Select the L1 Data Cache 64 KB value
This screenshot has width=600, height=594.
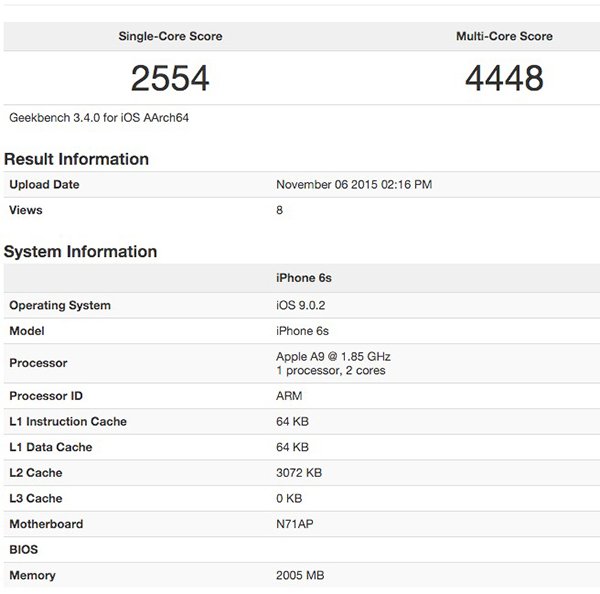pos(293,447)
